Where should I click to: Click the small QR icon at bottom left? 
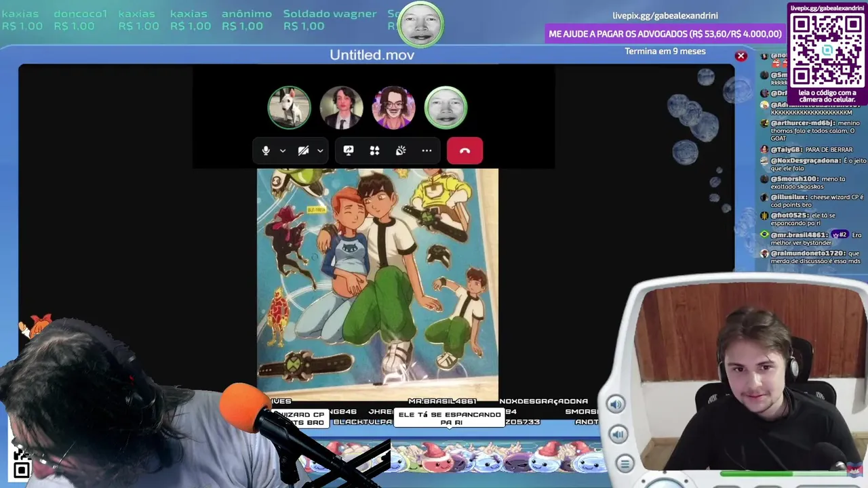click(22, 470)
